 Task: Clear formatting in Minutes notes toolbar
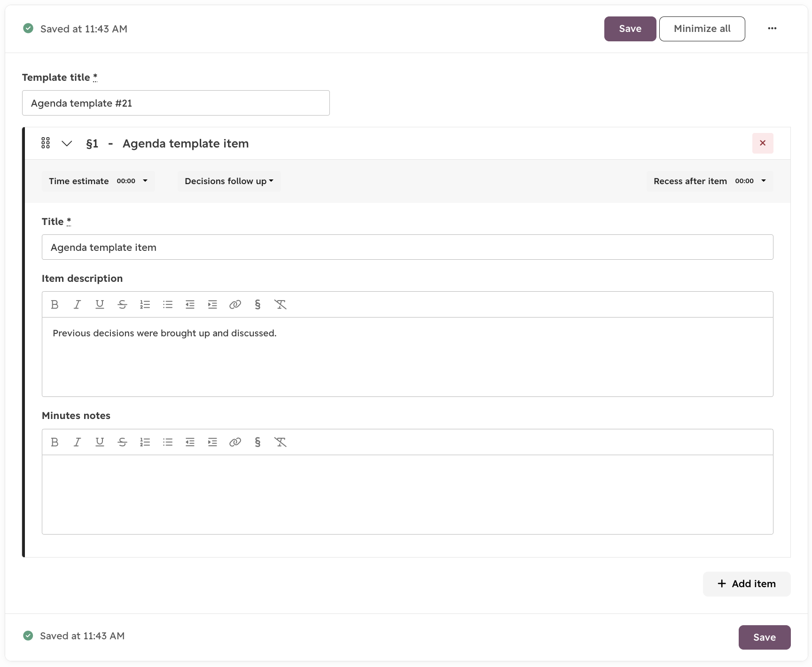(x=280, y=442)
